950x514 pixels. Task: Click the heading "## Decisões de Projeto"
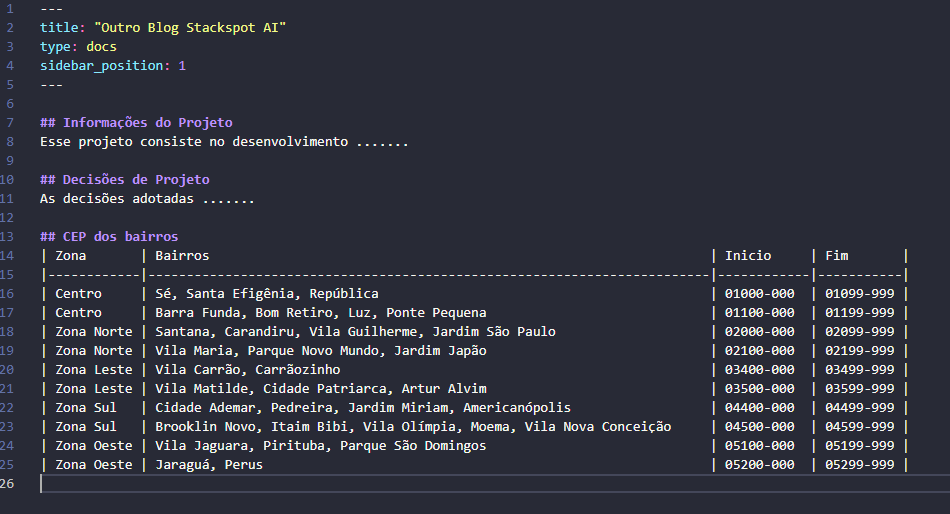tap(125, 179)
